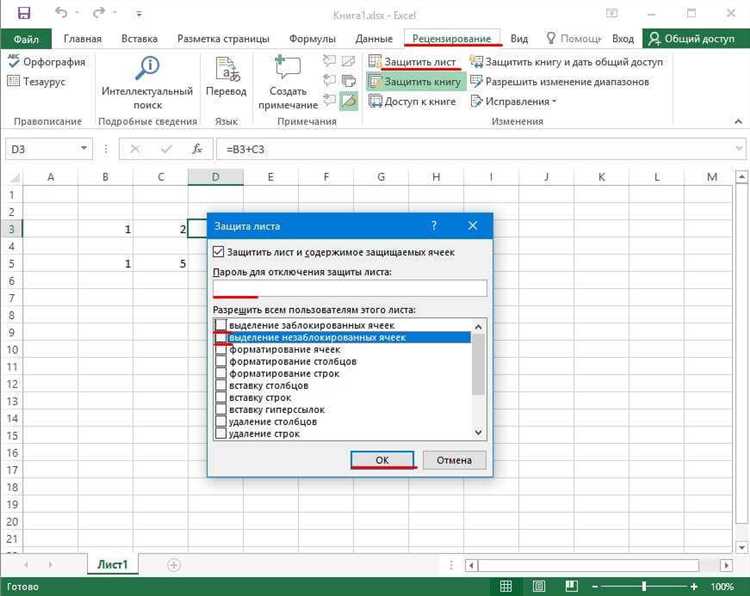This screenshot has height=596, width=750.
Task: Click the zoom in plus button
Action: pyautogui.click(x=694, y=586)
